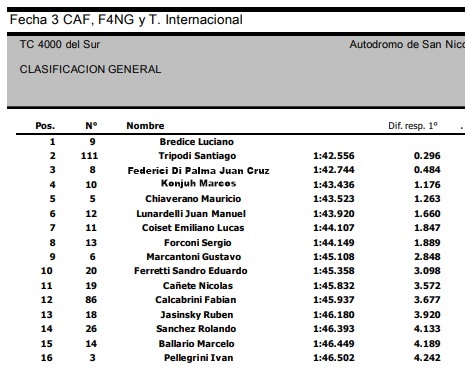Screen dimensions: 465x383
Task: Select the name 'Federici Di Palma Juan Cruz'
Action: (198, 170)
